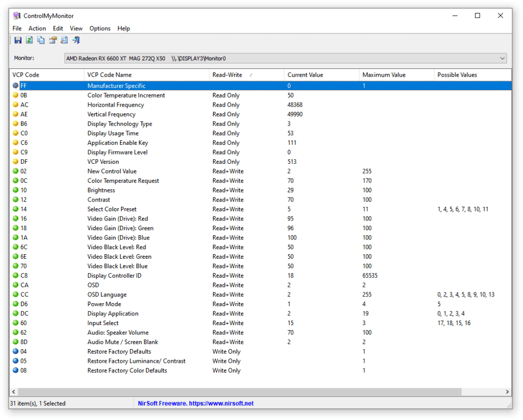Open the Monitor selection dropdown
Screen dimensions: 523x420
point(286,58)
